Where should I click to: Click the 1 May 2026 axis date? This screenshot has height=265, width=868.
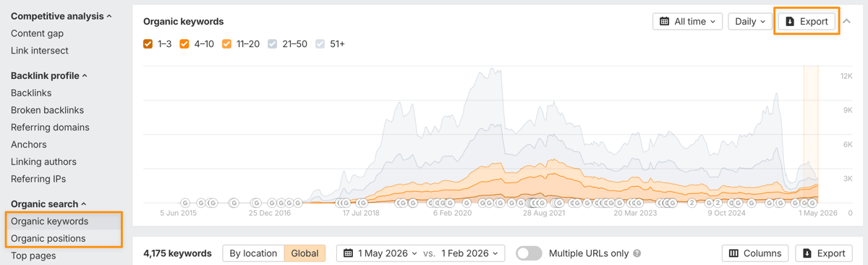[x=818, y=214]
